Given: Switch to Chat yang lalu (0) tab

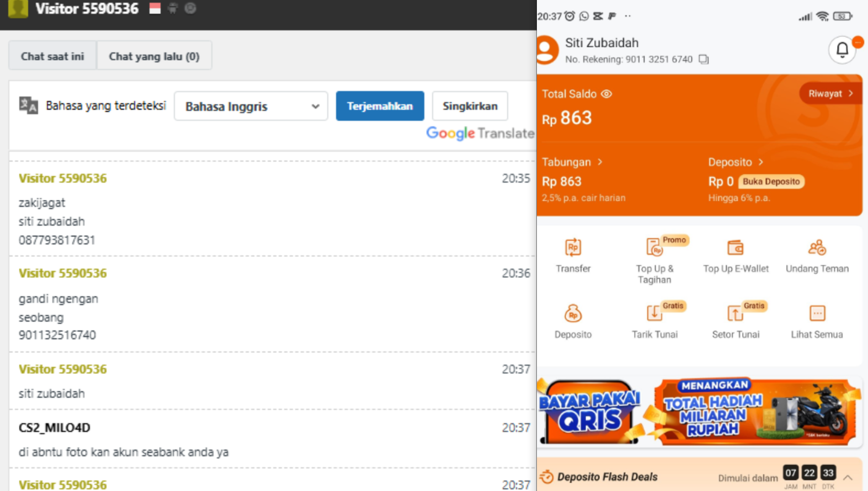Looking at the screenshot, I should tap(154, 56).
